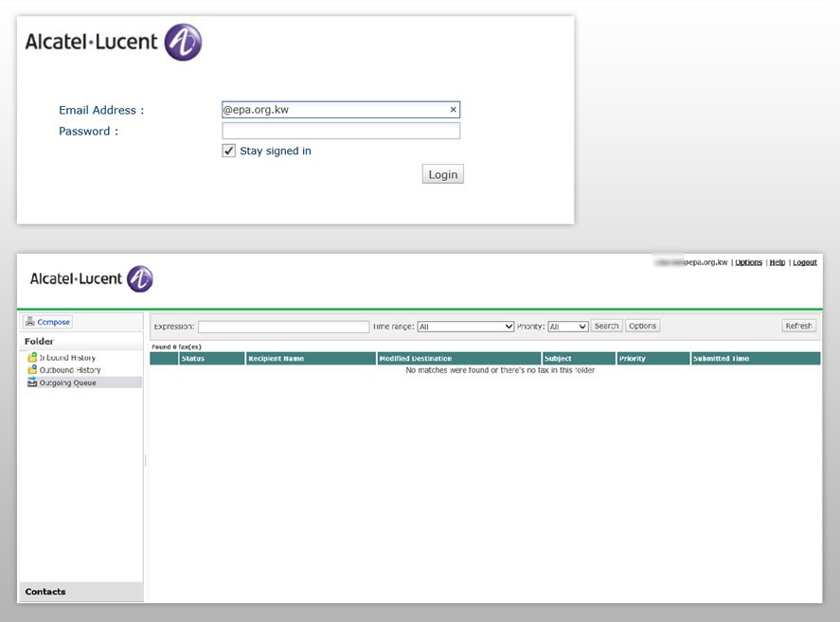Uncheck the Stay signed in checkbox

point(229,151)
